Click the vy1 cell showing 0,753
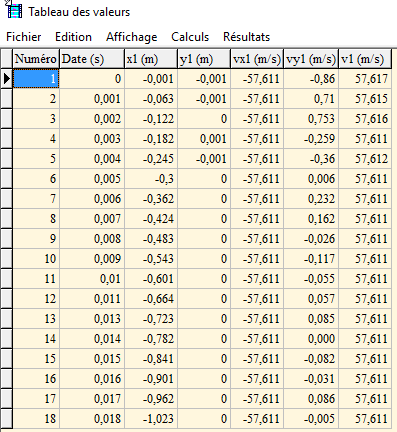The image size is (397, 432). click(311, 119)
